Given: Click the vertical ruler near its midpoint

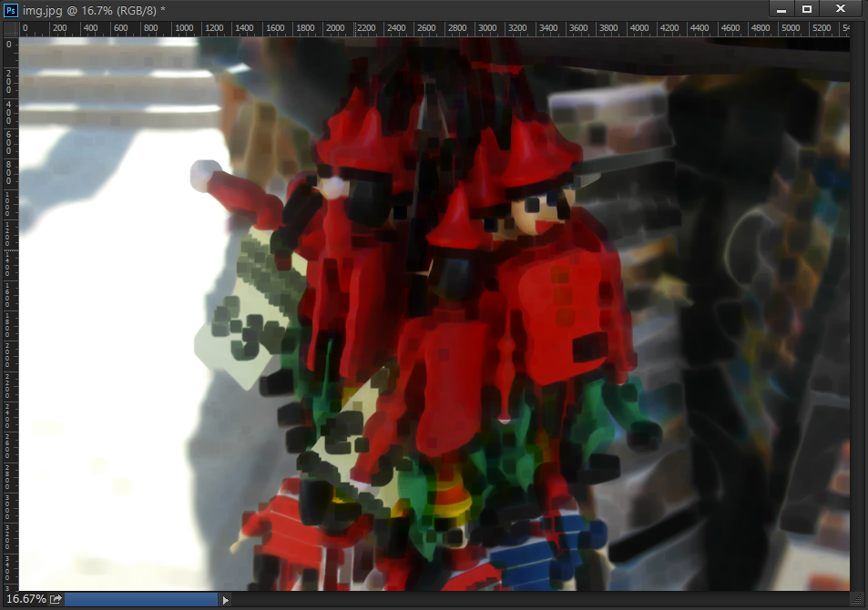Looking at the screenshot, I should pos(9,314).
